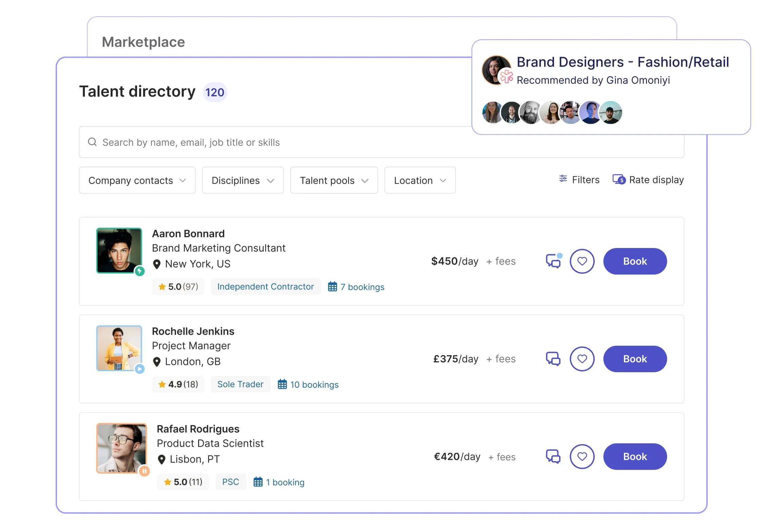Expand the Company contacts dropdown
Screen dimensions: 764x532
pyautogui.click(x=137, y=180)
